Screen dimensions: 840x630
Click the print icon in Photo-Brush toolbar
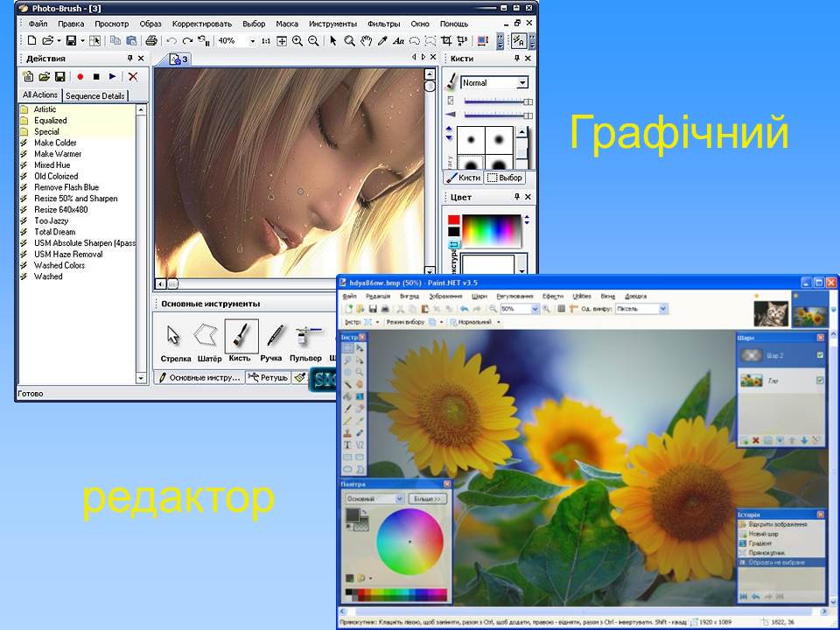pos(151,40)
